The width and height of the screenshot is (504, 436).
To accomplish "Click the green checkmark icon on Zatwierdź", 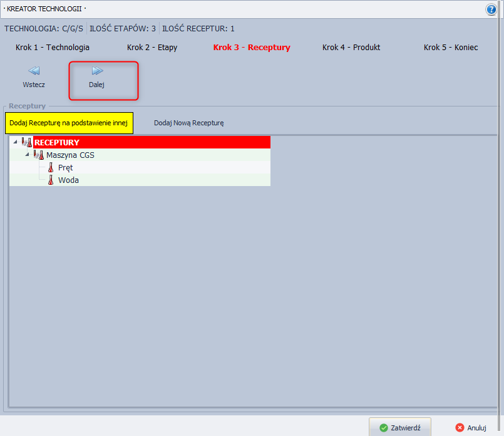I will (384, 428).
